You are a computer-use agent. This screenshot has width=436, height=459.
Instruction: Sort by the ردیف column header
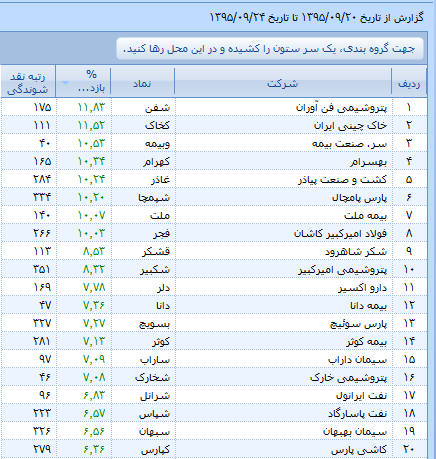(409, 82)
